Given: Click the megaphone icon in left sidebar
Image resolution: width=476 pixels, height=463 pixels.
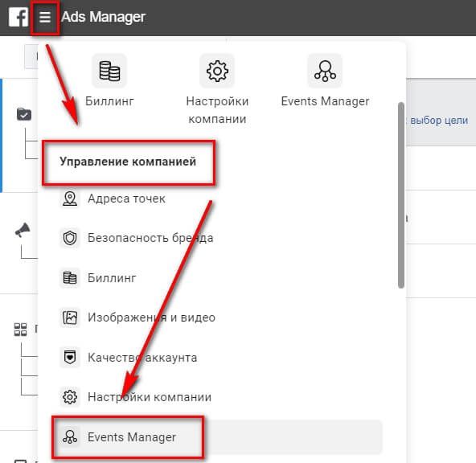Looking at the screenshot, I should pyautogui.click(x=23, y=230).
